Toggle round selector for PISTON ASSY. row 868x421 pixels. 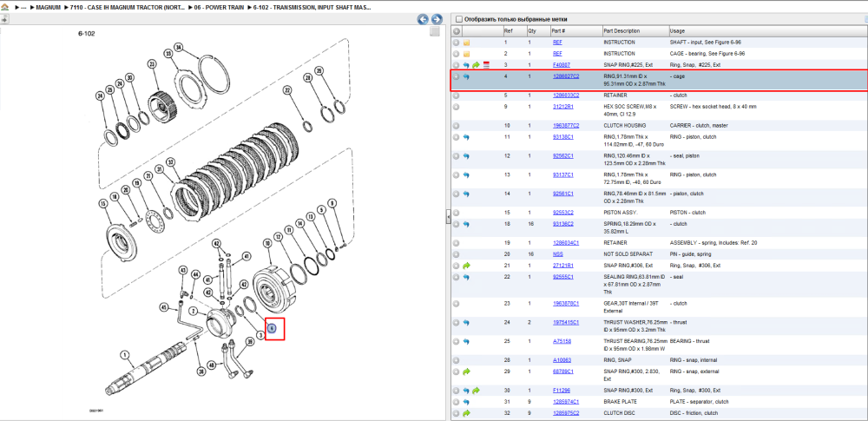tap(457, 213)
